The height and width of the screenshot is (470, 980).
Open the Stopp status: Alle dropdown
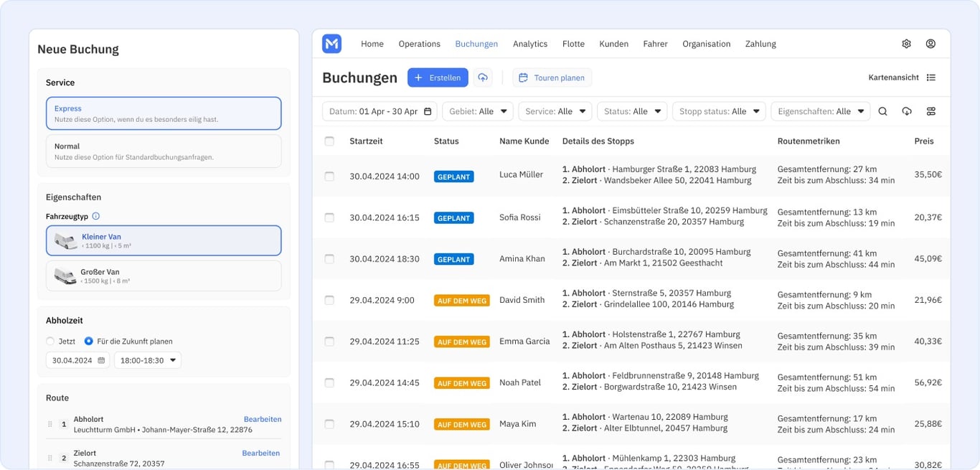coord(719,111)
